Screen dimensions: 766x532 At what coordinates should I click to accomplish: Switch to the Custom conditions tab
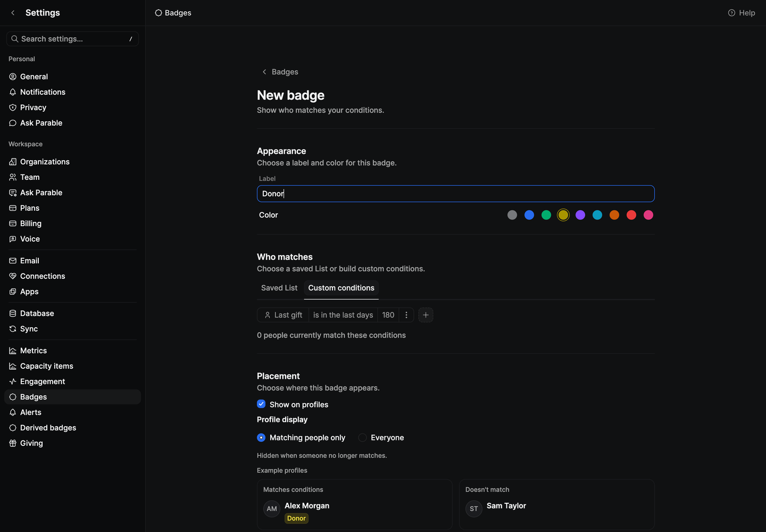(x=342, y=288)
